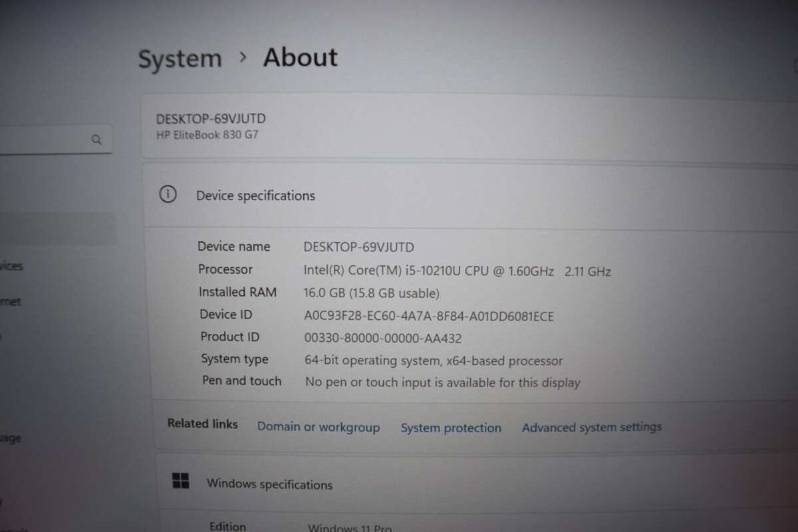Click the System type label
The height and width of the screenshot is (532, 798).
(235, 359)
